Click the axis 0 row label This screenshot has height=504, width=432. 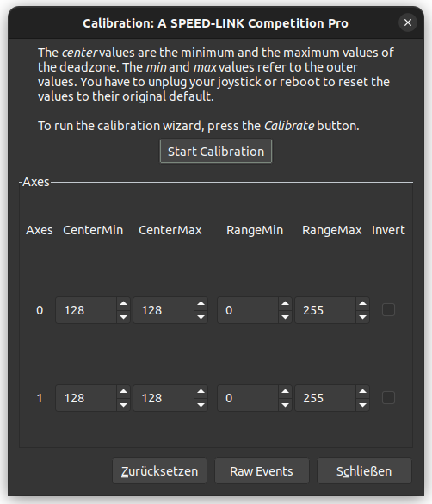(x=40, y=310)
